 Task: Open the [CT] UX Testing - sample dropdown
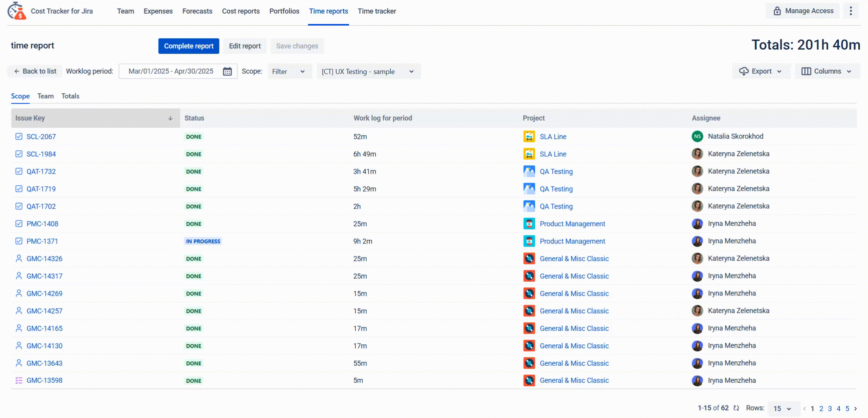(368, 71)
